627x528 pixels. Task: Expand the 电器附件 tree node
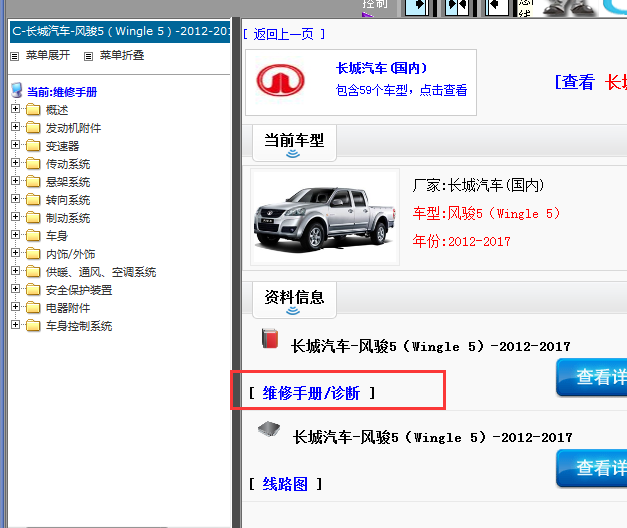point(15,306)
